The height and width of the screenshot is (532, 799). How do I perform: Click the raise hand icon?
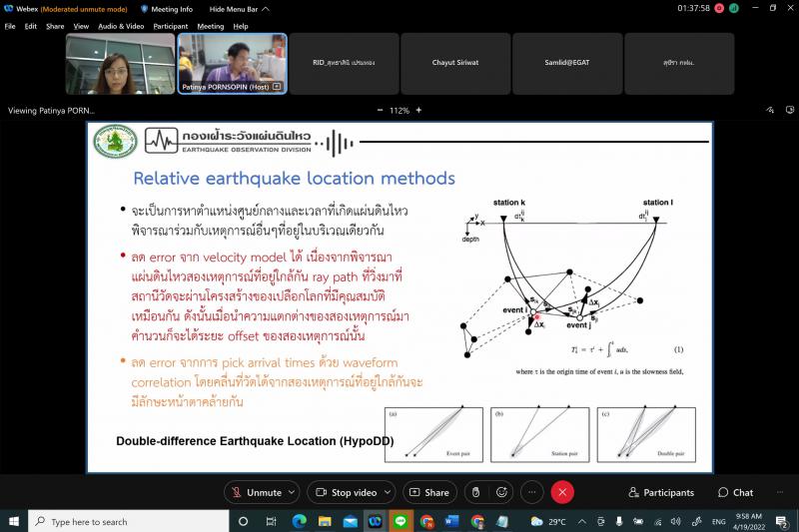click(476, 492)
